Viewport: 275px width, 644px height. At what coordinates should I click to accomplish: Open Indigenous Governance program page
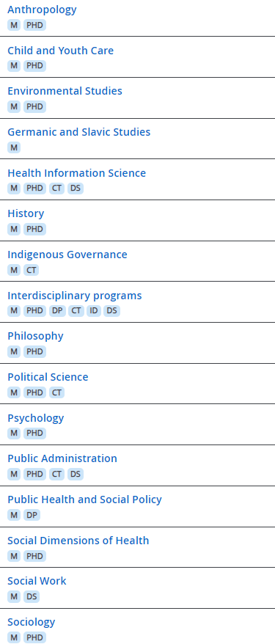(67, 255)
